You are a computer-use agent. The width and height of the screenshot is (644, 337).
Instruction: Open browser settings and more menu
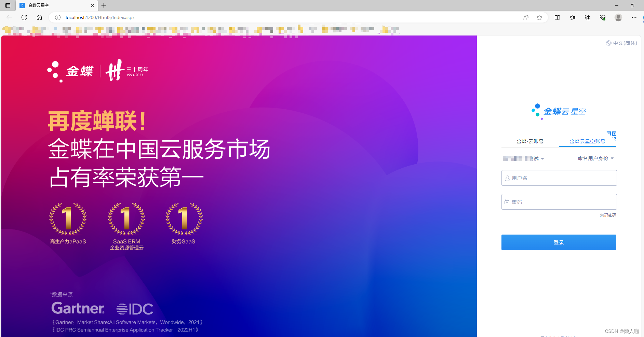(634, 17)
